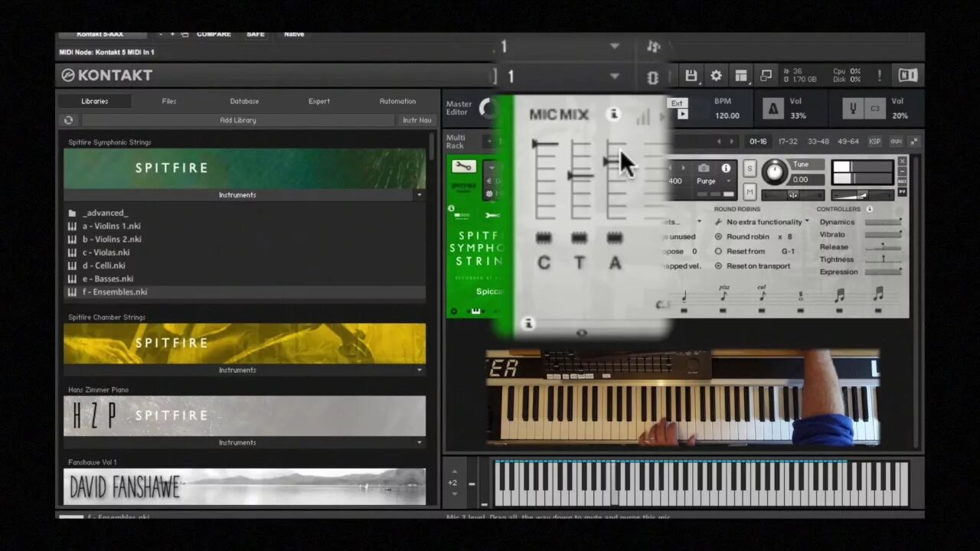Click the wrench icon beside No extra functionality
Viewport: 980px width, 551px height.
click(718, 222)
